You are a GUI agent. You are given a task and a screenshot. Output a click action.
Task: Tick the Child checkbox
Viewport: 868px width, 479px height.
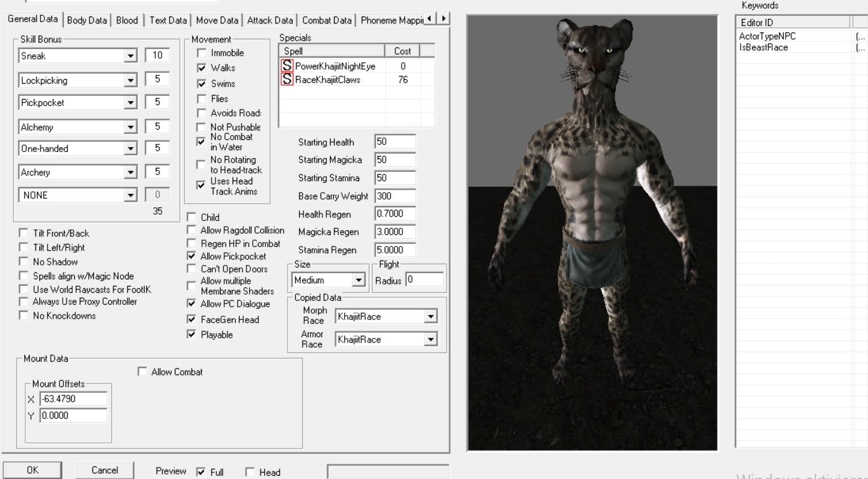[x=191, y=217]
